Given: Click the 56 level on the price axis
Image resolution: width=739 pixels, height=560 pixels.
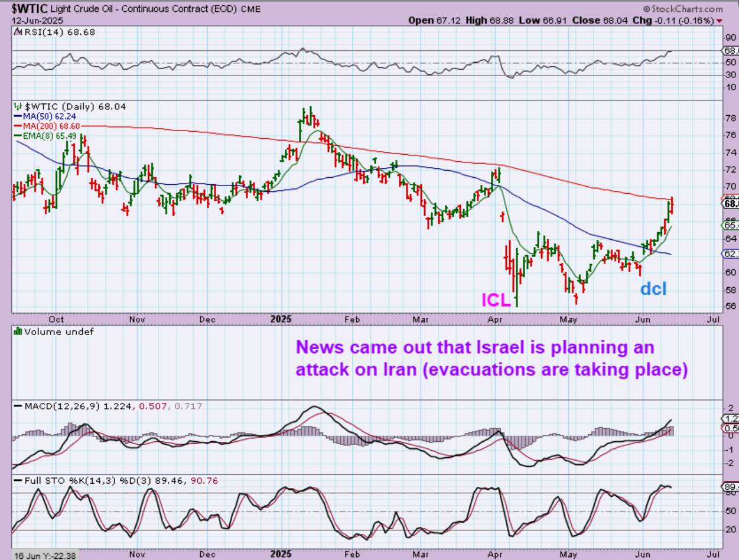Looking at the screenshot, I should click(x=730, y=306).
